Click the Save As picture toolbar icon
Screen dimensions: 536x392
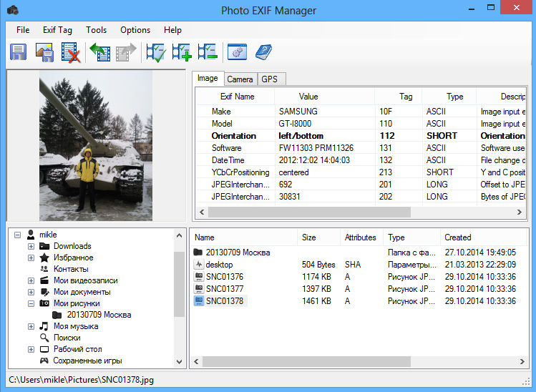(45, 52)
